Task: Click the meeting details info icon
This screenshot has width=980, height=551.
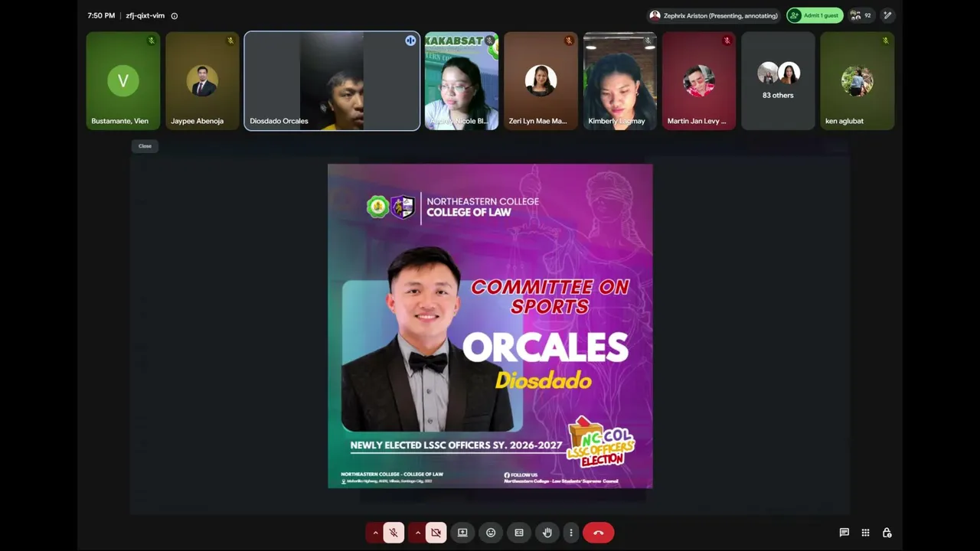Action: pyautogui.click(x=175, y=16)
